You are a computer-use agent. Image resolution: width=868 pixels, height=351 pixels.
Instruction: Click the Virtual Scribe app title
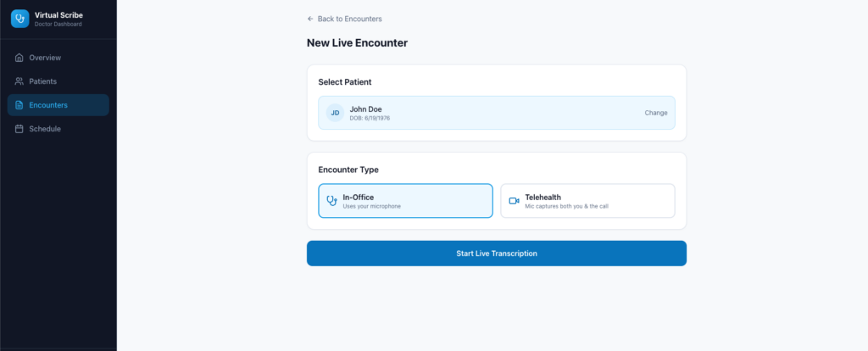(x=58, y=14)
